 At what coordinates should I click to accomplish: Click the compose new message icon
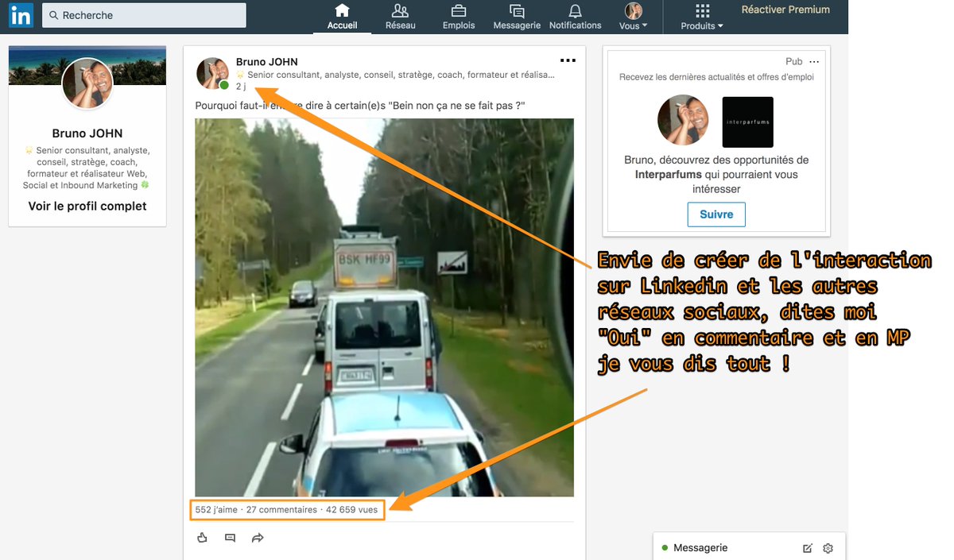point(808,548)
